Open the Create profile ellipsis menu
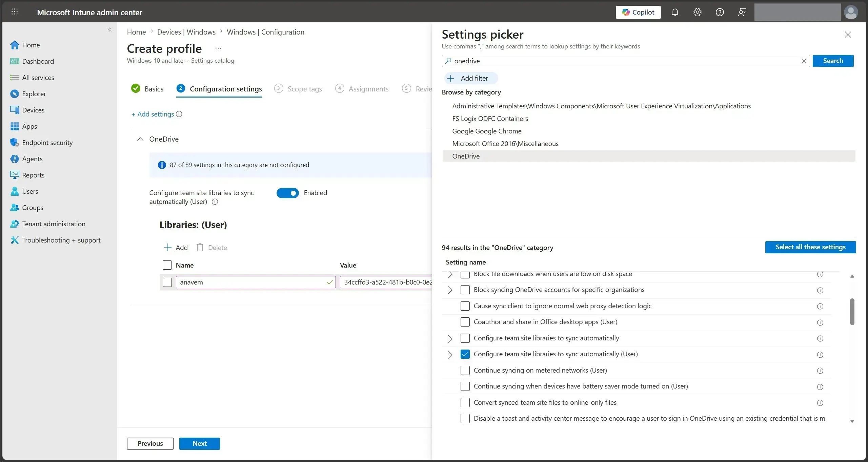The height and width of the screenshot is (462, 868). click(x=218, y=49)
